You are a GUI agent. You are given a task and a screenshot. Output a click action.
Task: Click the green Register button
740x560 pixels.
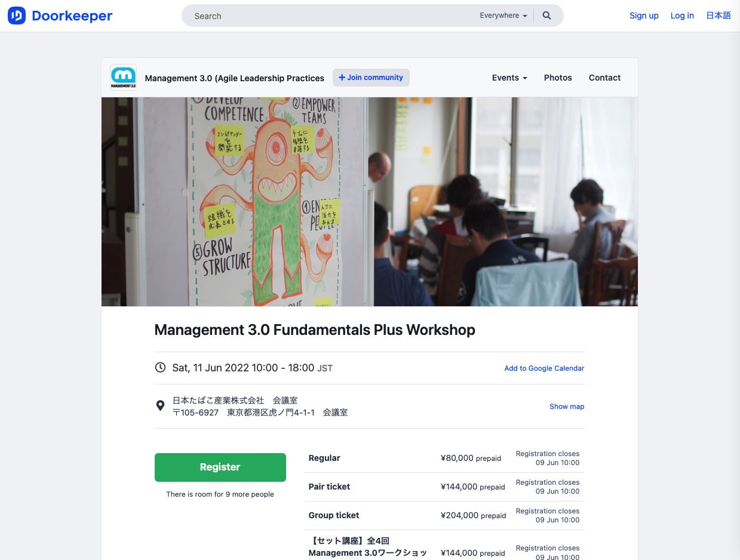[x=220, y=467]
